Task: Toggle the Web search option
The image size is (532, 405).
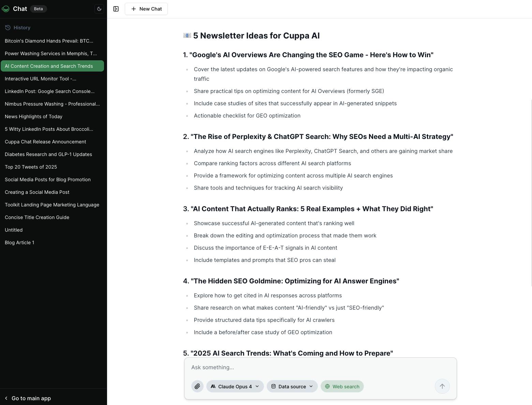Action: tap(342, 386)
